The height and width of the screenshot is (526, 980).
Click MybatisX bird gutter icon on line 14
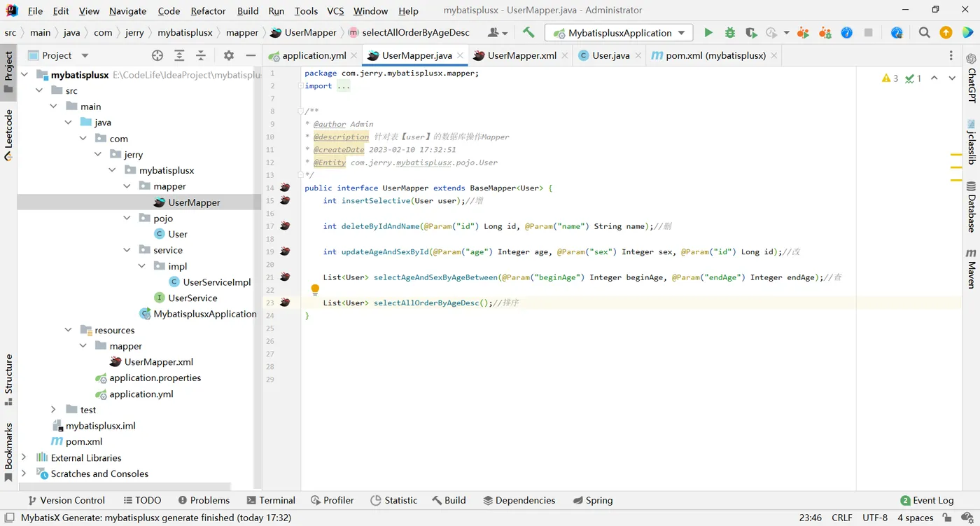point(285,188)
